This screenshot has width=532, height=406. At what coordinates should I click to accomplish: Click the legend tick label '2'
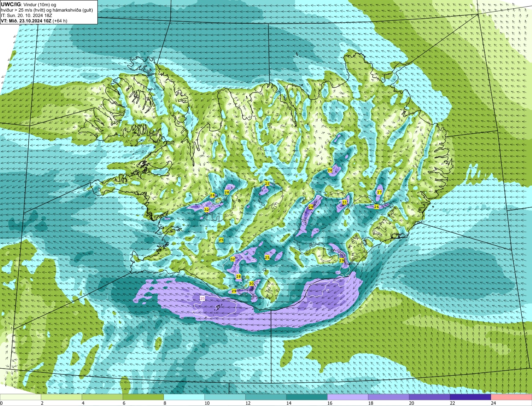(42, 403)
